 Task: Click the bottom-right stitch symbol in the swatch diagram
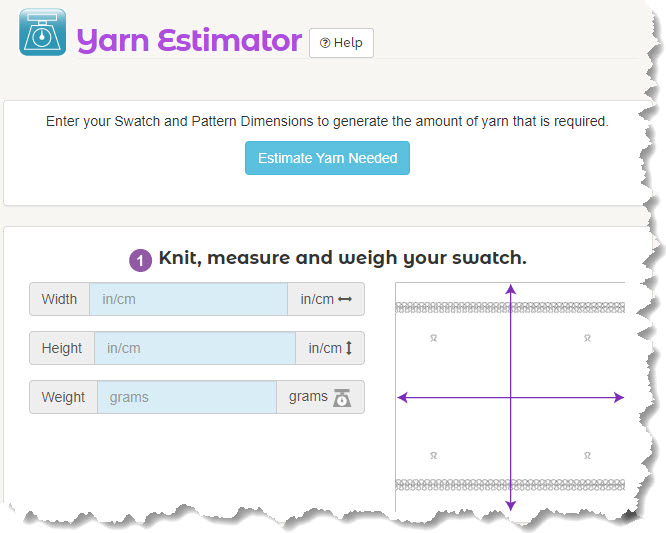point(587,454)
